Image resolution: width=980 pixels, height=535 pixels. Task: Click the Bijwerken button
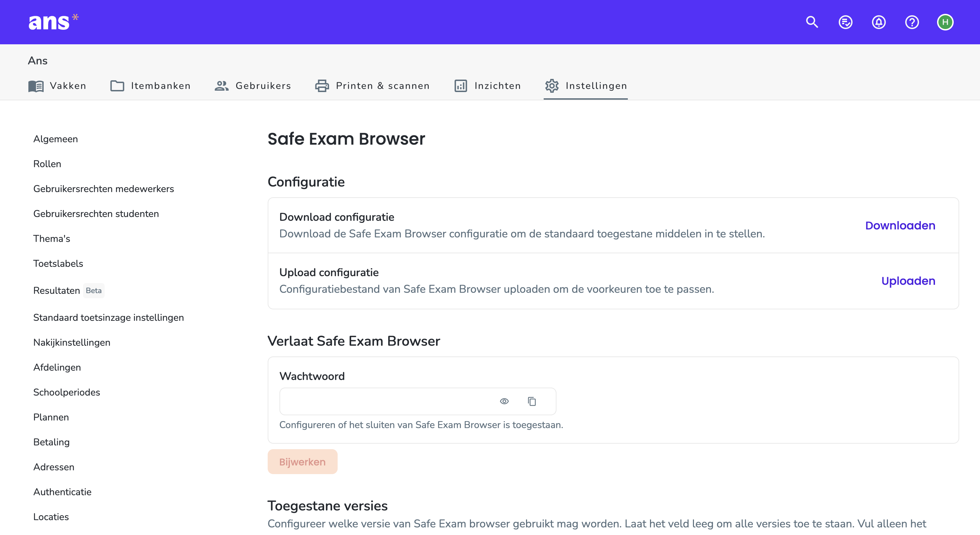pos(302,462)
